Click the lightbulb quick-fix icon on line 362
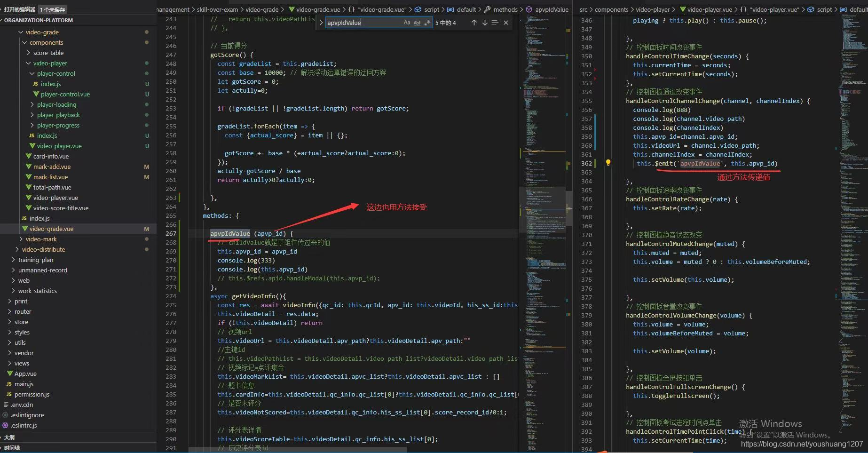The image size is (868, 453). pyautogui.click(x=608, y=163)
